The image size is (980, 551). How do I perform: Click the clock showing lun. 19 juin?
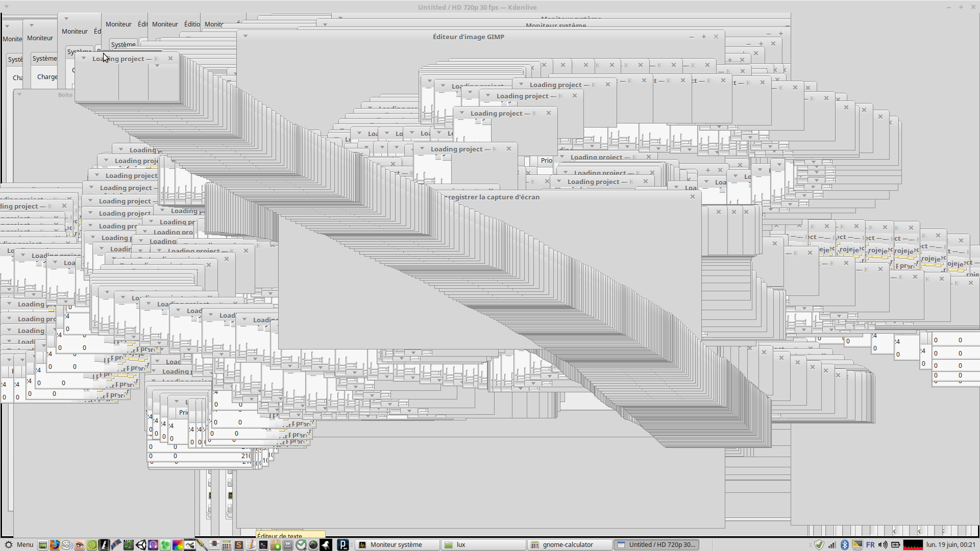click(950, 545)
